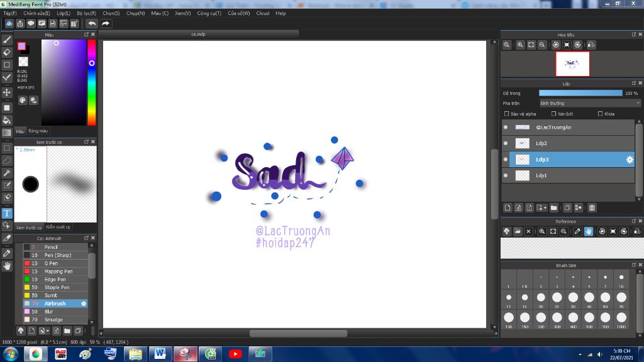Duplicate the current layer

click(x=567, y=207)
